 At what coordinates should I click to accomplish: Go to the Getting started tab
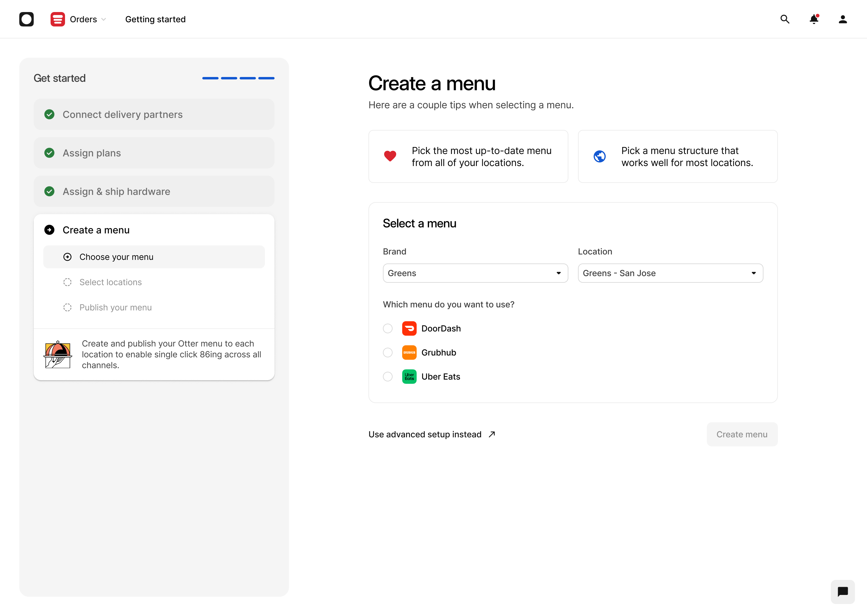click(x=155, y=19)
